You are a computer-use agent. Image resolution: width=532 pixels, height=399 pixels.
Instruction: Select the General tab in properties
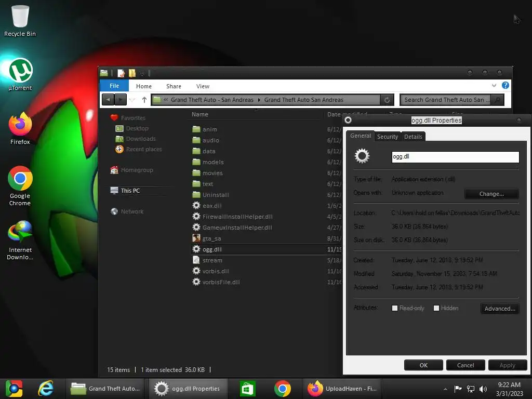tap(361, 136)
